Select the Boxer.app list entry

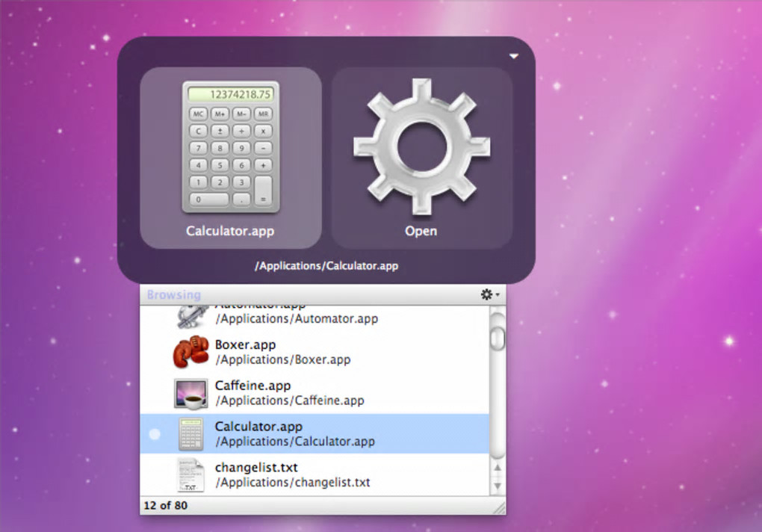315,352
